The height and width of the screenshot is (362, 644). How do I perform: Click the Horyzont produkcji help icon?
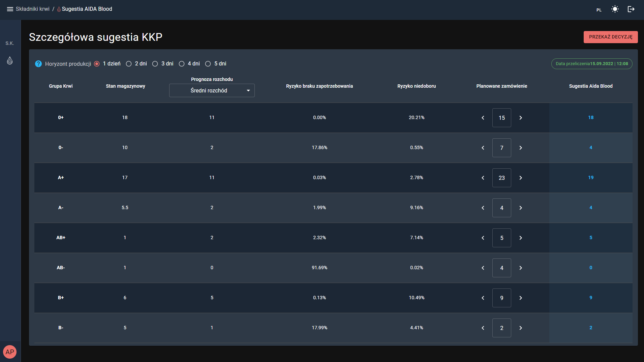pos(38,64)
